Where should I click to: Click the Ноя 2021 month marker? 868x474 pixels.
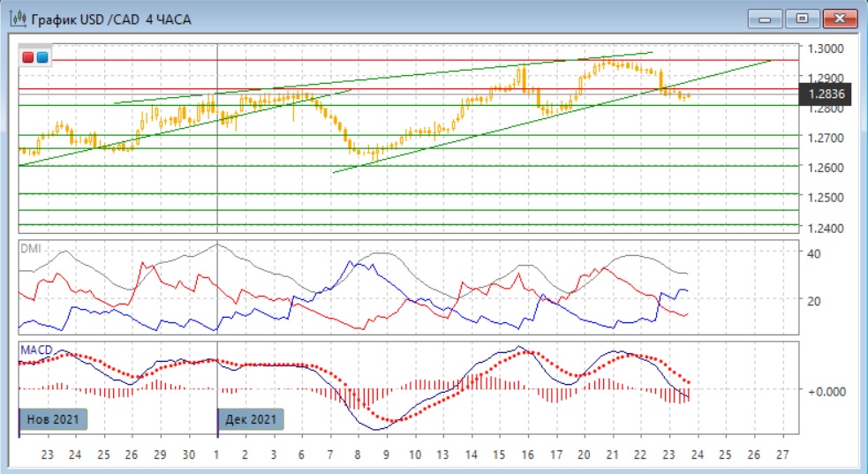(53, 419)
